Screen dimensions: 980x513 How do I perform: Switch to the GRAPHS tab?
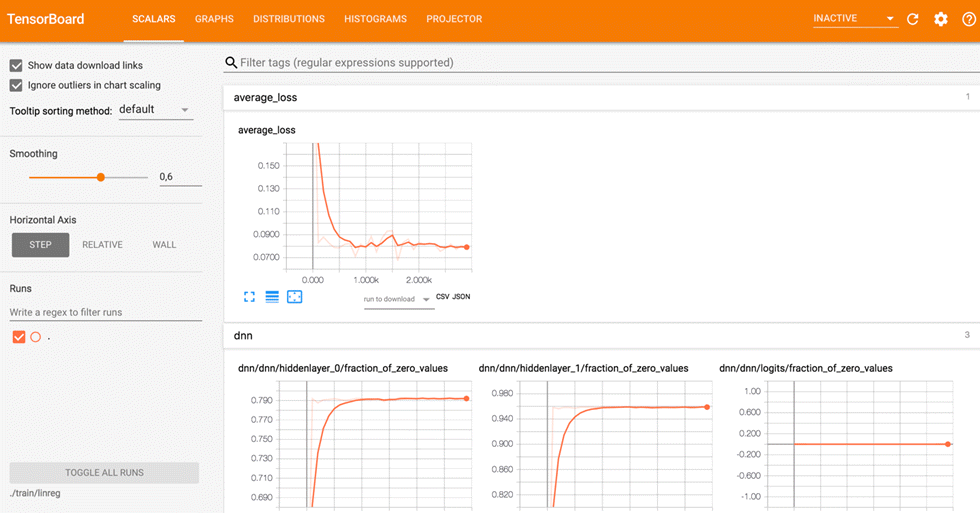tap(214, 19)
